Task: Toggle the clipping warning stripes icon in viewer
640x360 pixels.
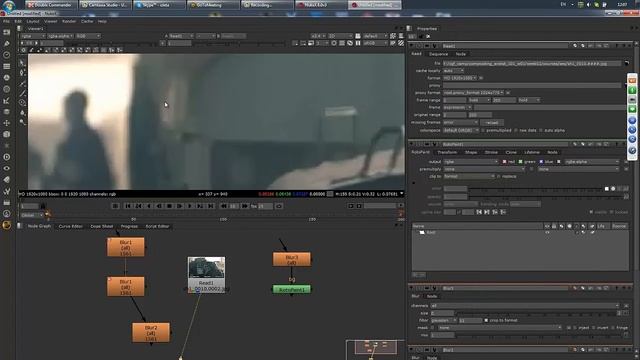Action: pyautogui.click(x=401, y=43)
